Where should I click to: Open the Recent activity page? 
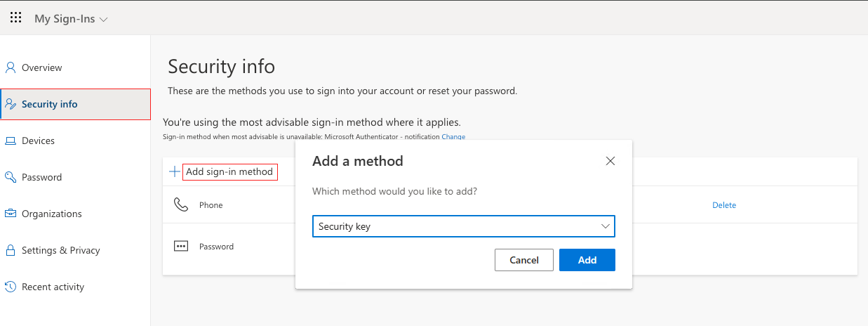click(x=53, y=287)
